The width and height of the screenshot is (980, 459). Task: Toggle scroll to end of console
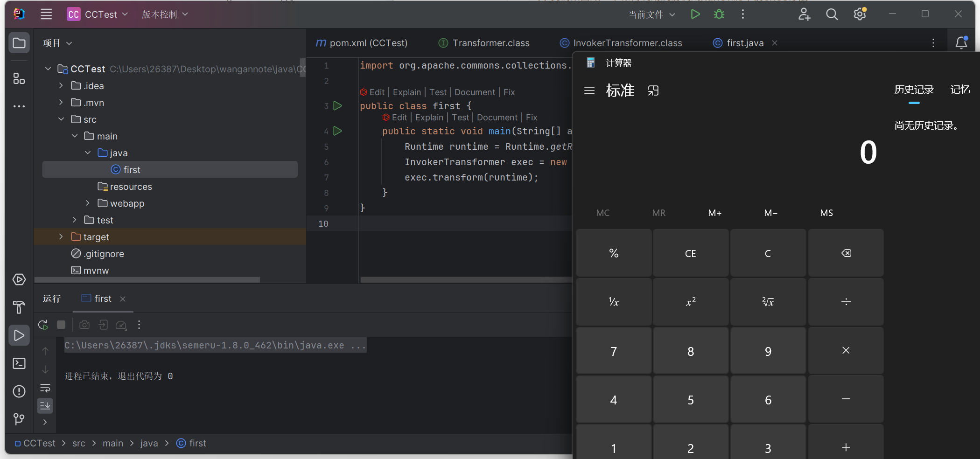pyautogui.click(x=45, y=405)
